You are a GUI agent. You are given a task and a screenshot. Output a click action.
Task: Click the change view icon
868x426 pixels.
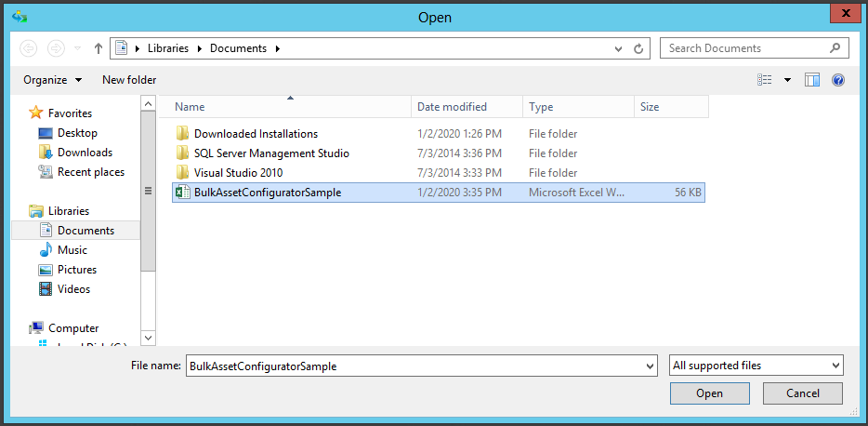coord(765,80)
